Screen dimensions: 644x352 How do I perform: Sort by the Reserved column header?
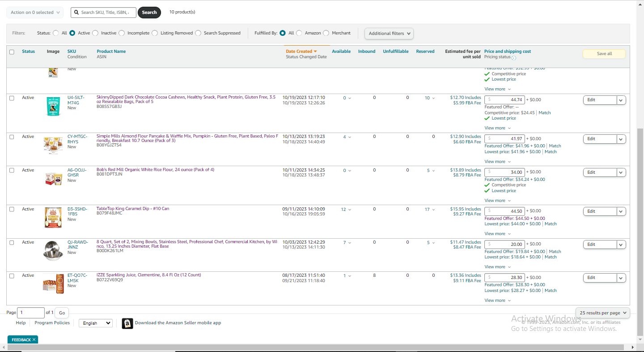click(425, 52)
